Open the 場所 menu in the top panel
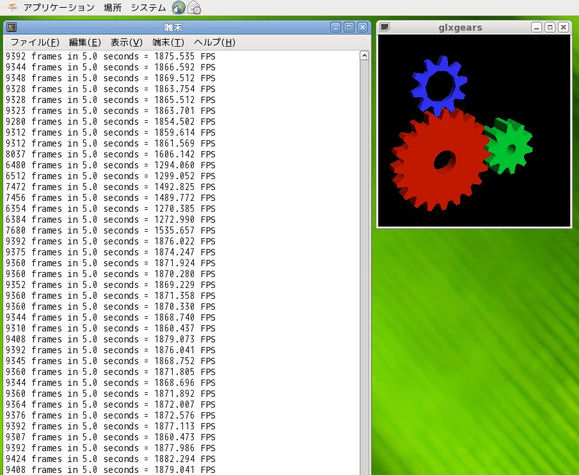The width and height of the screenshot is (579, 475). click(113, 7)
